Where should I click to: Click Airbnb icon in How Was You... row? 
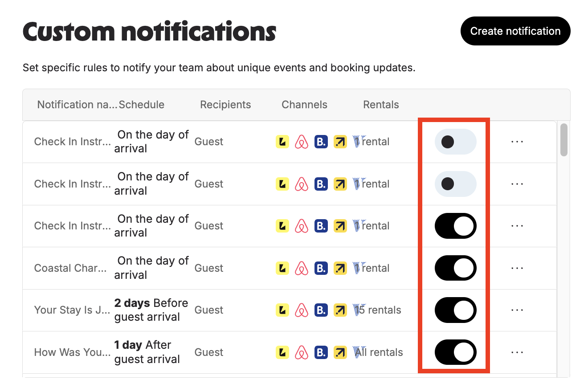tap(302, 352)
